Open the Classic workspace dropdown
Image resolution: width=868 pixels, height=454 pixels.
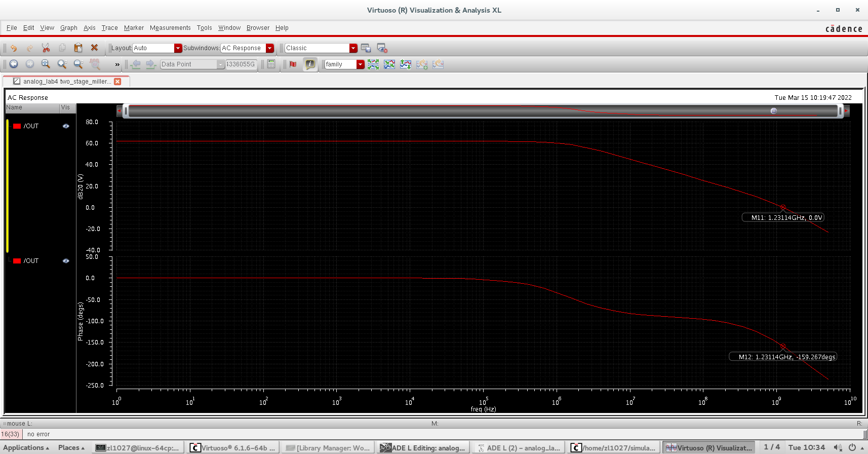click(353, 48)
